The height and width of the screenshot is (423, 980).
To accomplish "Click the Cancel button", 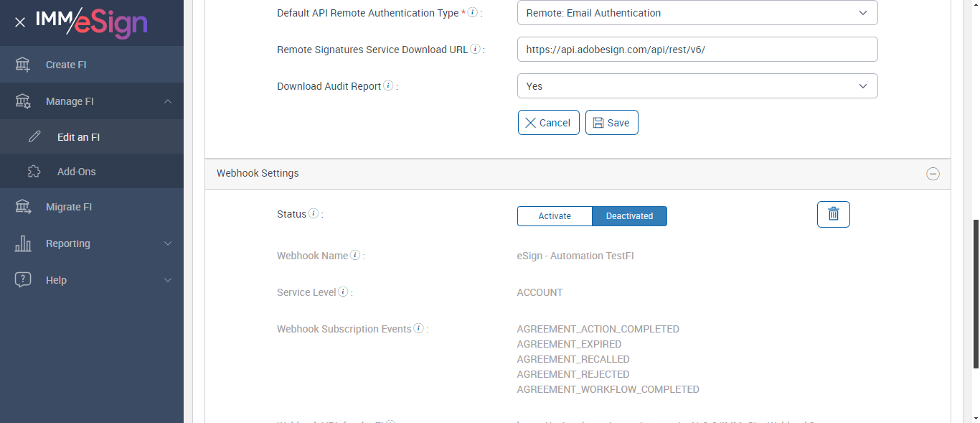I will 548,123.
